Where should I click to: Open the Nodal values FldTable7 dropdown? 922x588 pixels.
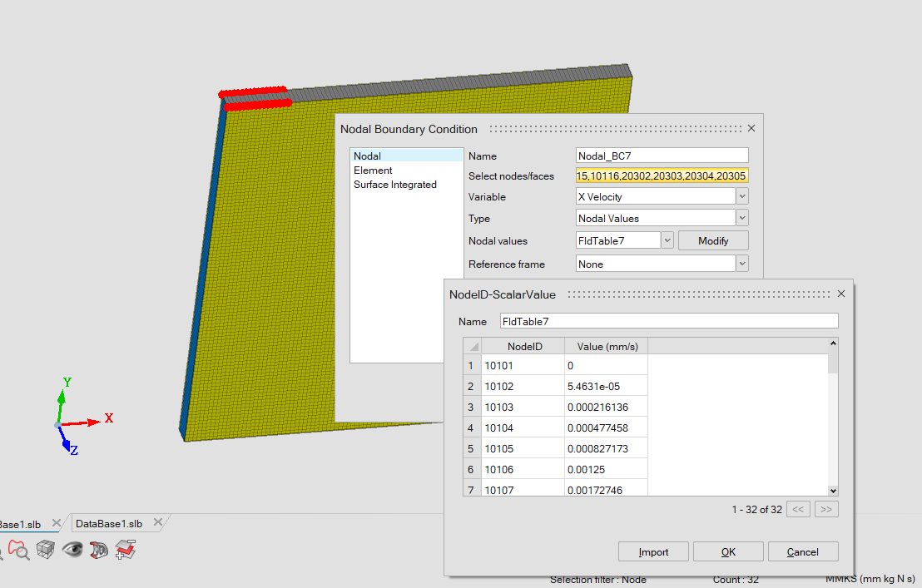pyautogui.click(x=667, y=240)
